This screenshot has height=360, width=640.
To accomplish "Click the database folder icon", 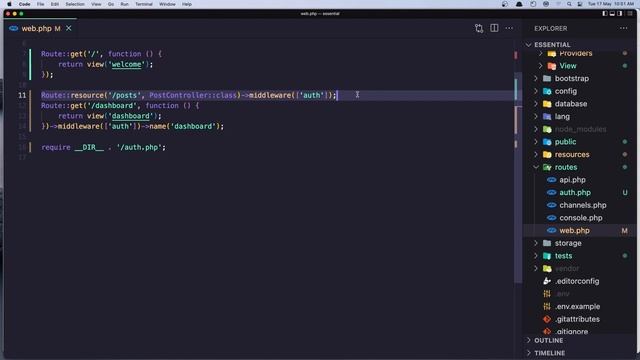I will point(547,104).
